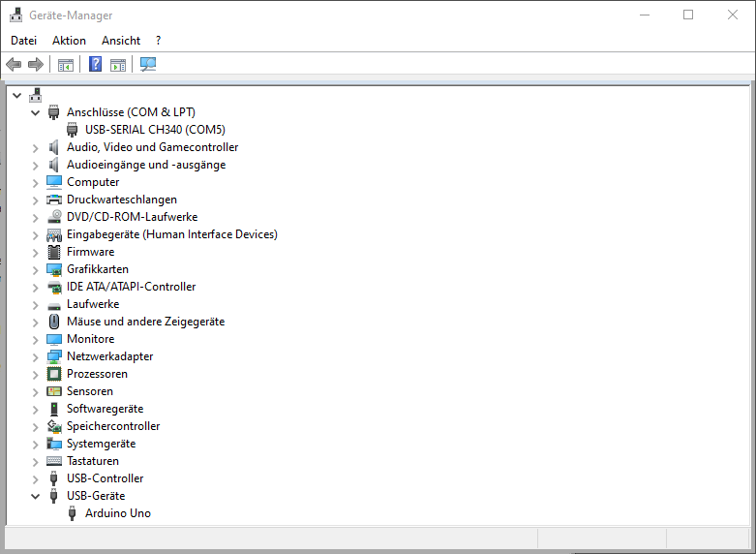Viewport: 756px width, 554px height.
Task: Select the USB-Geräte label
Action: click(96, 496)
